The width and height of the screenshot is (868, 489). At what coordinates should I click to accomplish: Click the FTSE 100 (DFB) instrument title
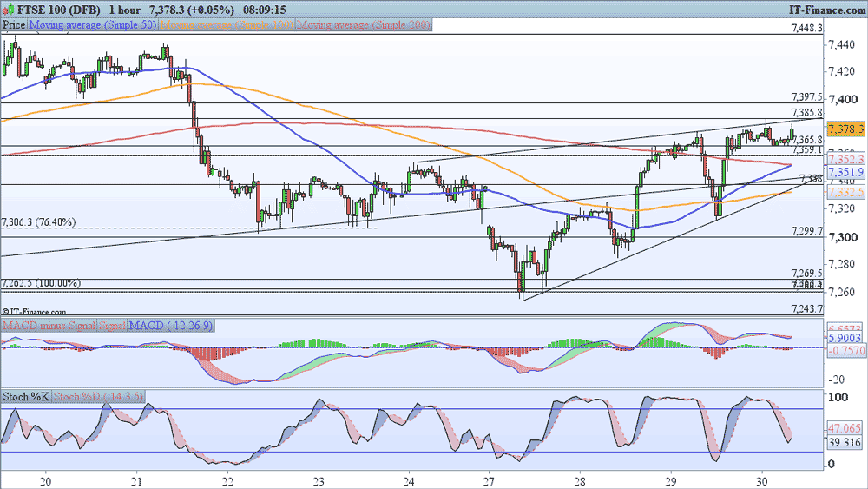[58, 10]
